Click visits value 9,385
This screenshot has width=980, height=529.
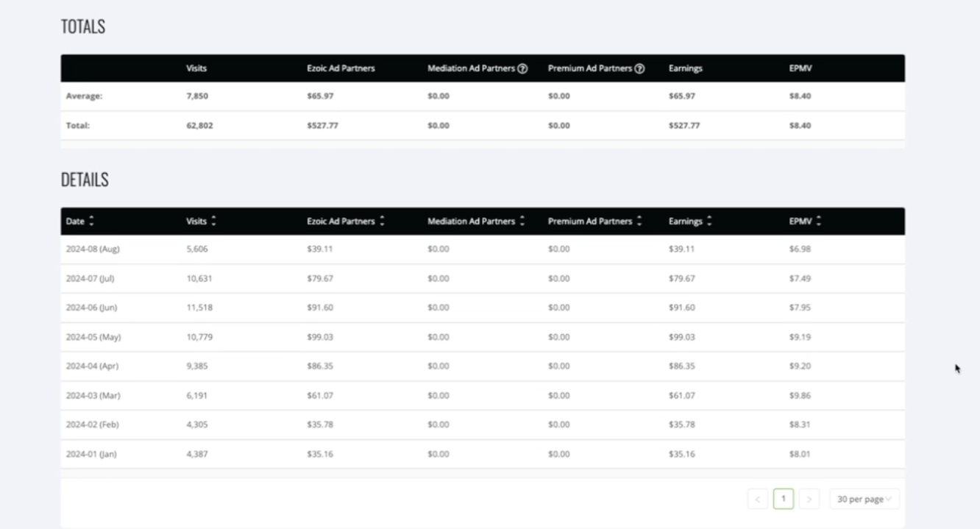pos(197,366)
